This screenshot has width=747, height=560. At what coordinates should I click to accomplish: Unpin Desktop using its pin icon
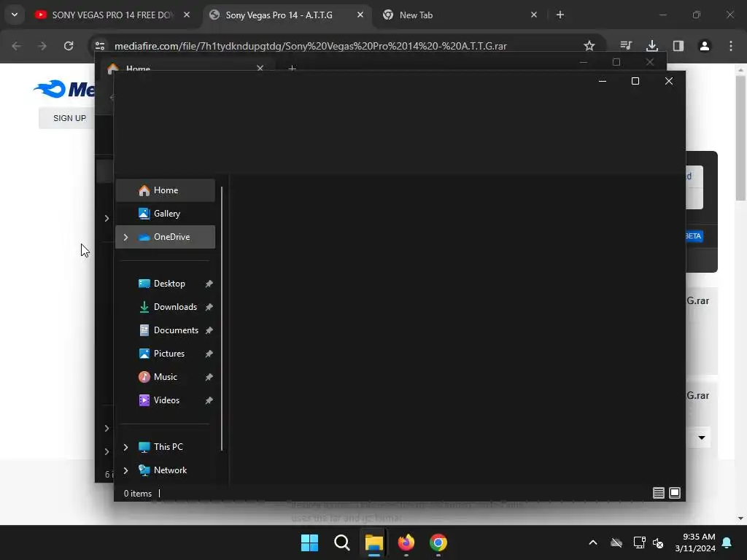tap(209, 284)
